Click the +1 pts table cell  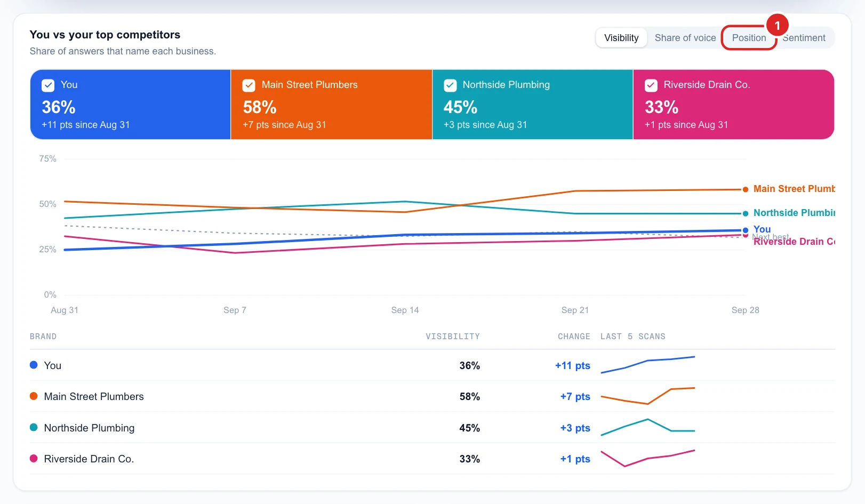(575, 459)
